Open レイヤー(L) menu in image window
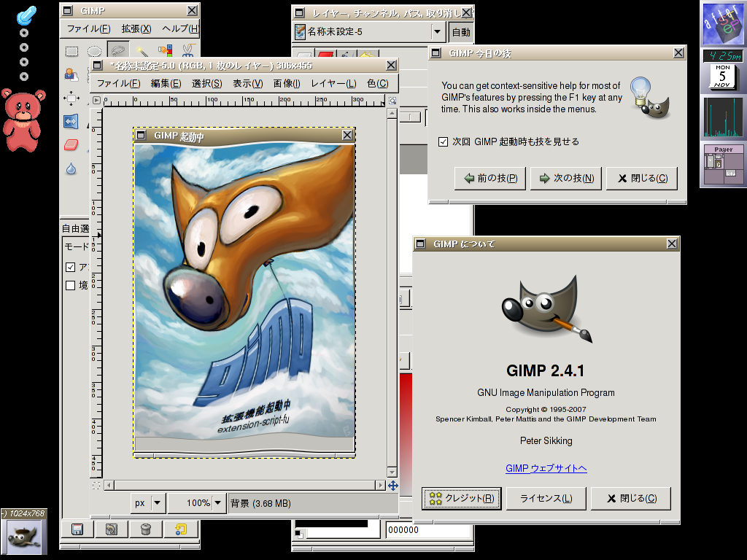 [x=333, y=84]
